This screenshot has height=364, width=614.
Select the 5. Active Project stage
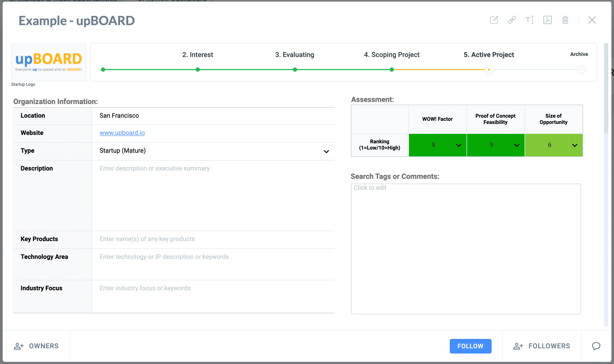click(489, 55)
